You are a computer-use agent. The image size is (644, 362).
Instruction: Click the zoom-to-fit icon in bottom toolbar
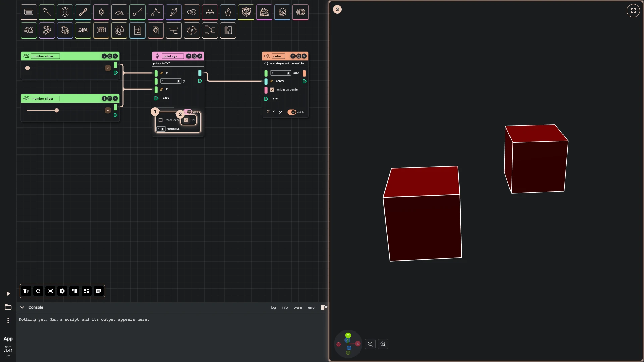[50, 291]
